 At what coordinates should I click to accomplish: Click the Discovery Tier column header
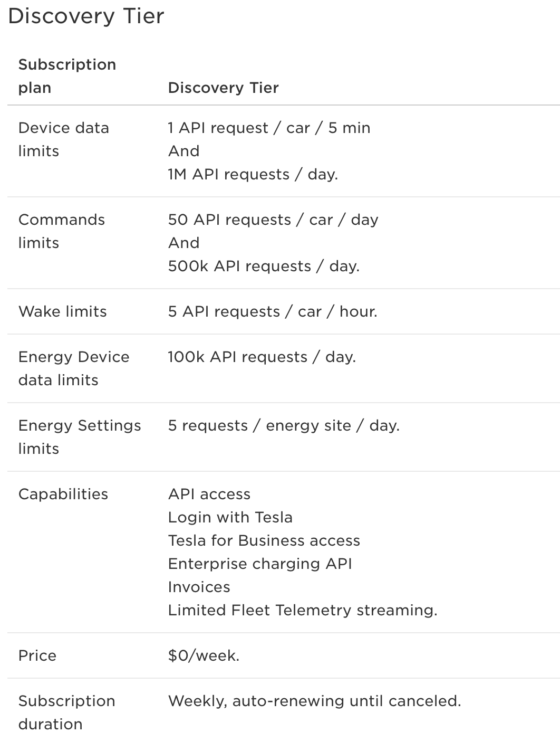pos(223,88)
